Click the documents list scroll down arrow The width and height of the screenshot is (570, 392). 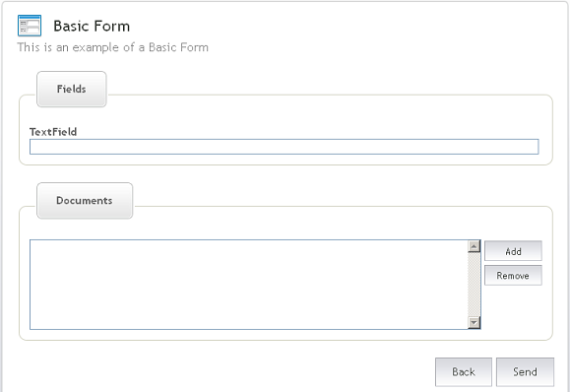coord(475,322)
